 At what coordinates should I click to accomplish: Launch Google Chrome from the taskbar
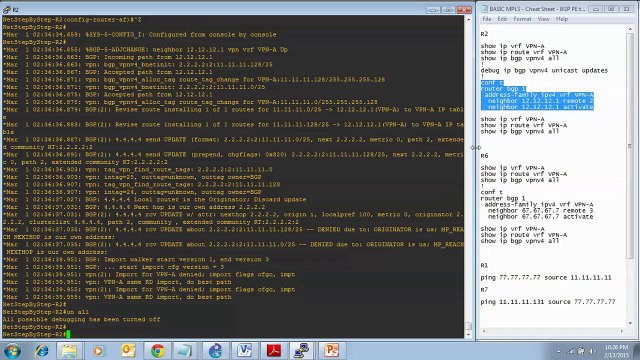click(x=158, y=351)
